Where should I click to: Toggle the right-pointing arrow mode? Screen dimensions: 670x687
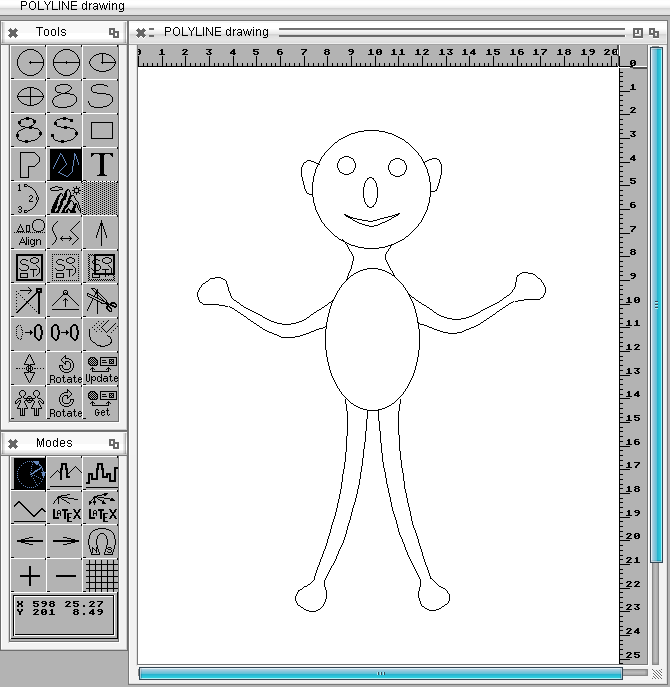coord(66,541)
